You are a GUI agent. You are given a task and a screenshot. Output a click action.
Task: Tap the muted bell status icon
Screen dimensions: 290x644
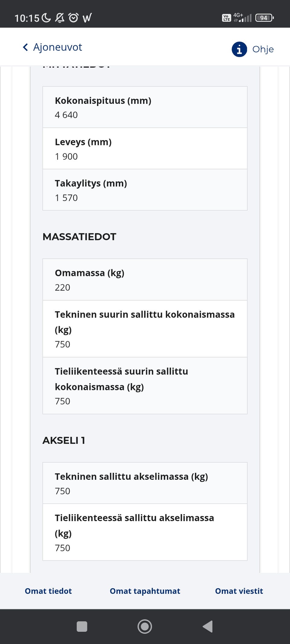click(60, 18)
